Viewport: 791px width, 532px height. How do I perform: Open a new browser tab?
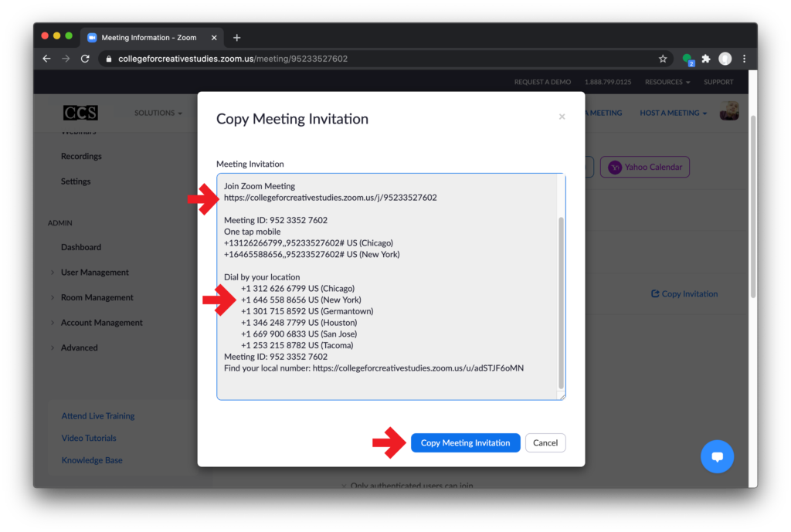coord(236,37)
